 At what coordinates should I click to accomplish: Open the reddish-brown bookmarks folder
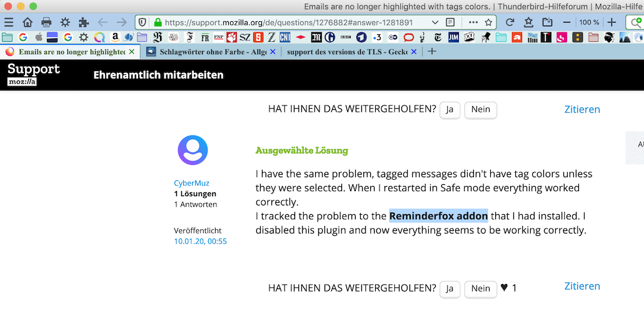pyautogui.click(x=593, y=37)
